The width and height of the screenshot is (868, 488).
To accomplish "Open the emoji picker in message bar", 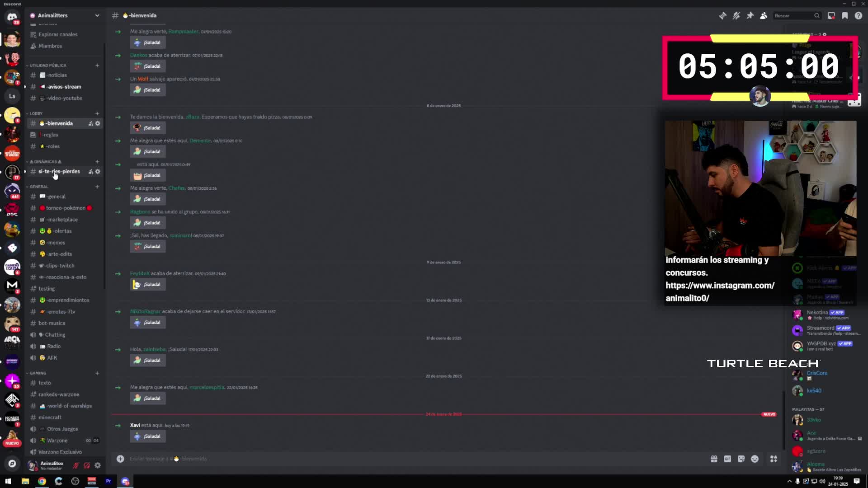I will click(x=755, y=459).
